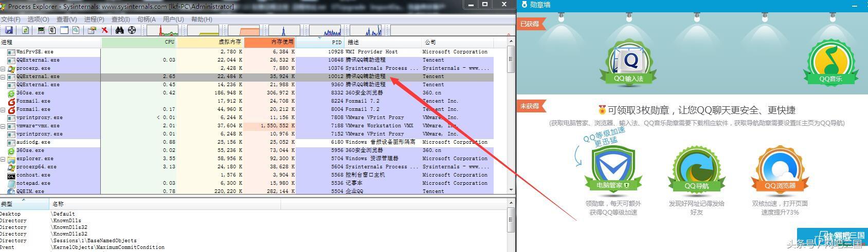Screen dimensions: 868x252
Task: Click the QQ输入法 medal badge
Action: pyautogui.click(x=628, y=64)
